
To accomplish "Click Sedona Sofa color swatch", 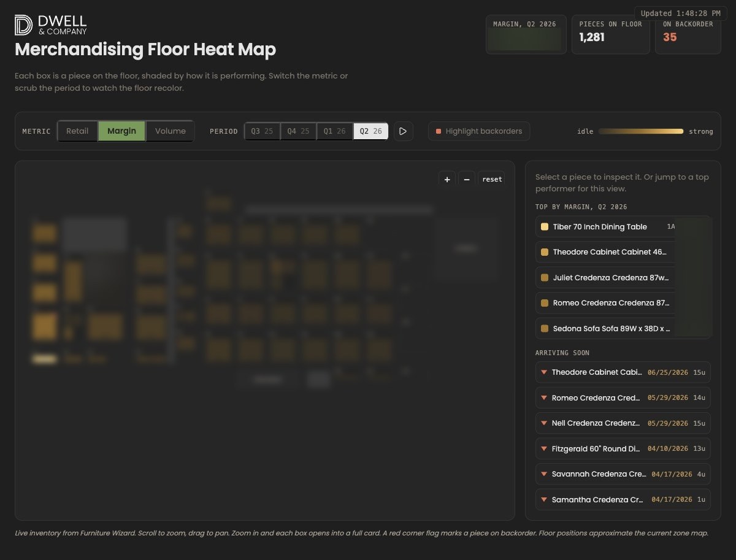I will click(x=545, y=329).
